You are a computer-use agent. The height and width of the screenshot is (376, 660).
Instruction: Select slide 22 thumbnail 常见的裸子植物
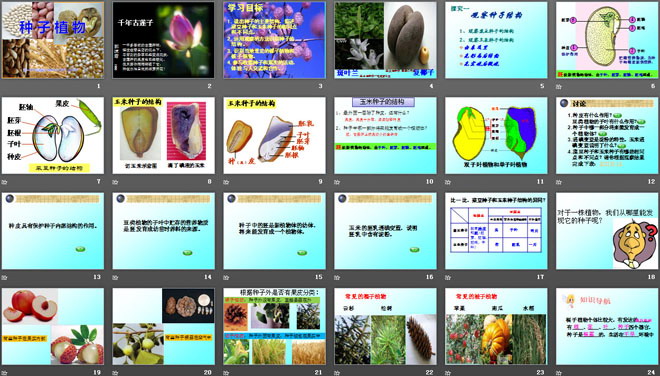click(x=385, y=326)
